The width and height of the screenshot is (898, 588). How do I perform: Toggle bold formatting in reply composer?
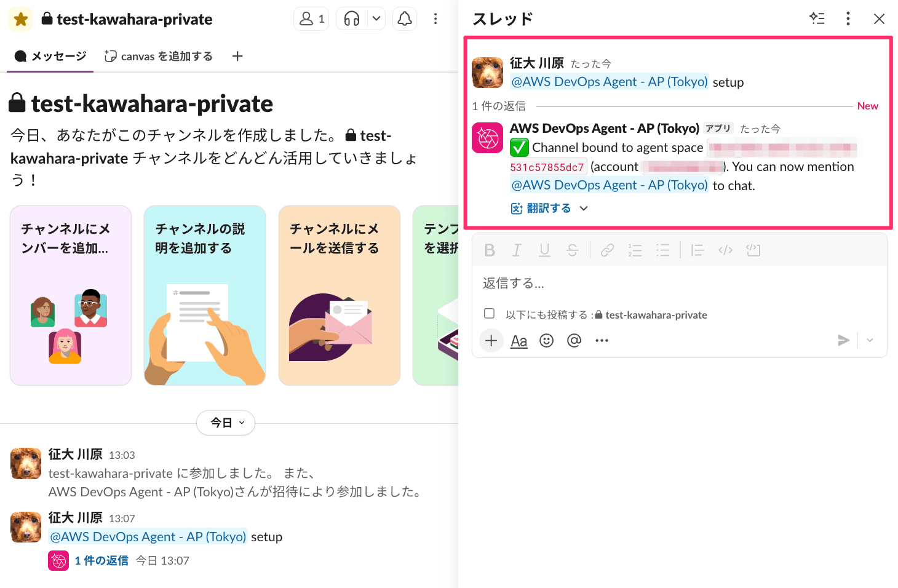[490, 250]
